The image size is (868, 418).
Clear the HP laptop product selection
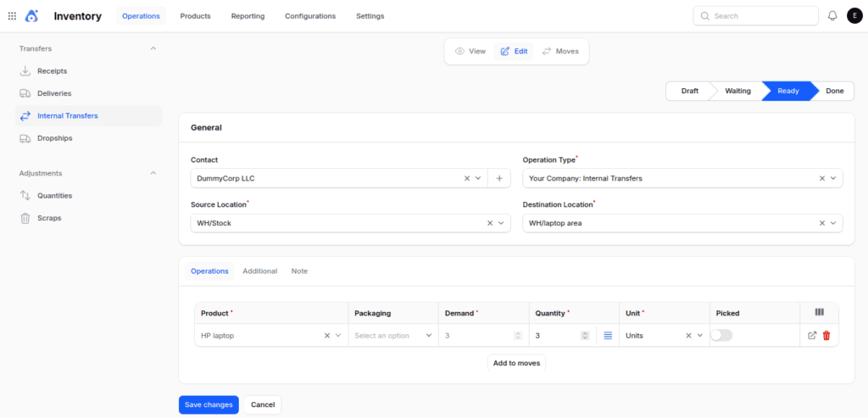click(x=327, y=336)
